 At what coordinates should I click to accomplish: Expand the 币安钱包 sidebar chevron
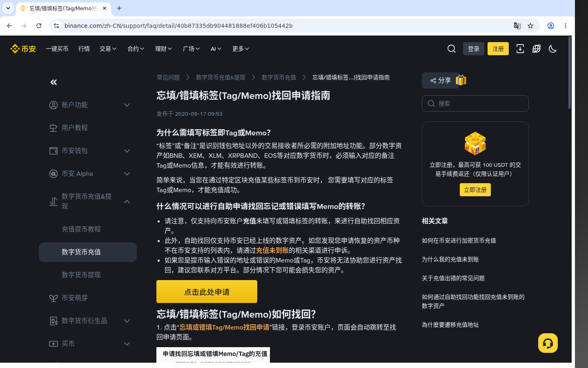point(127,151)
